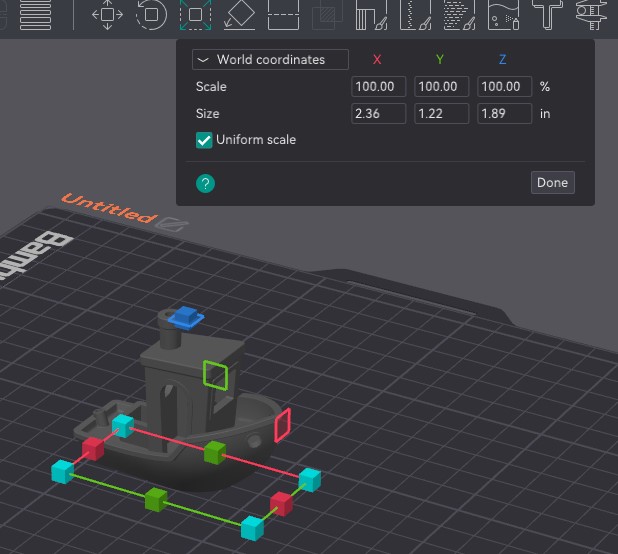Toggle the active Scale tool

(x=195, y=15)
